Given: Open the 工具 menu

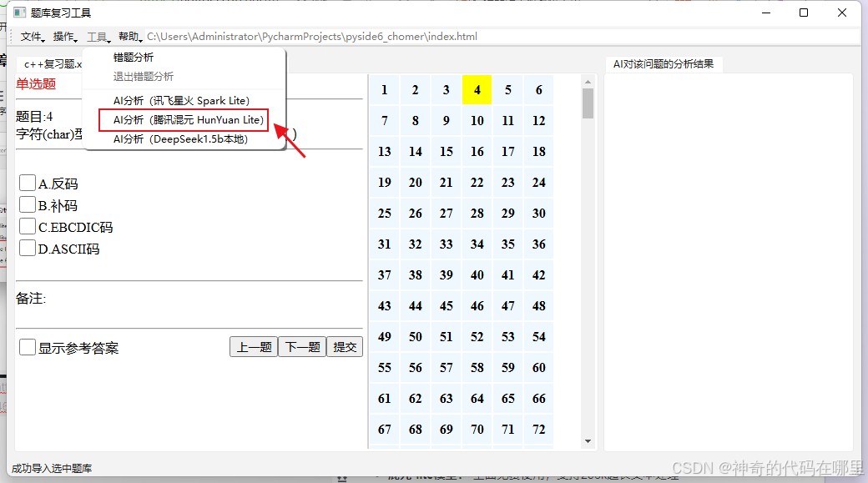Looking at the screenshot, I should pyautogui.click(x=98, y=37).
